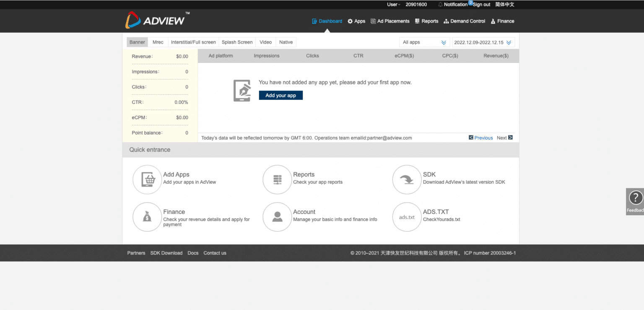
Task: Click the Sign out link
Action: pyautogui.click(x=481, y=5)
